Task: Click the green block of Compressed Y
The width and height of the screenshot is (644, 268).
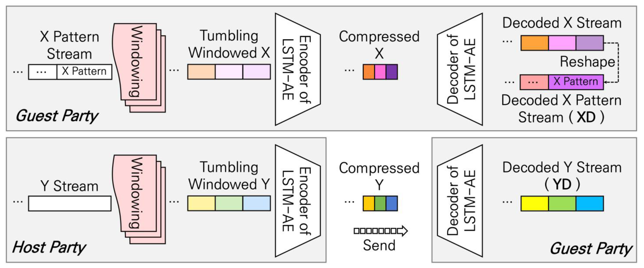Action: click(380, 203)
